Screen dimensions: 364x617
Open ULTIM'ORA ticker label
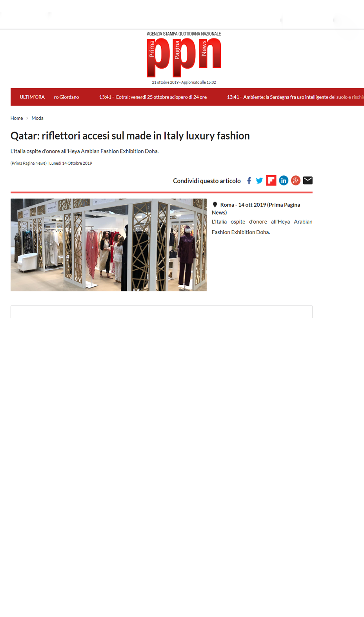(x=32, y=97)
